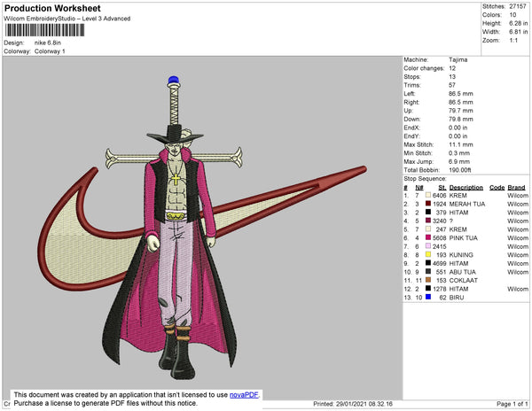Image resolution: width=532 pixels, height=411 pixels.
Task: Click the 'N#' column header
Action: click(419, 188)
